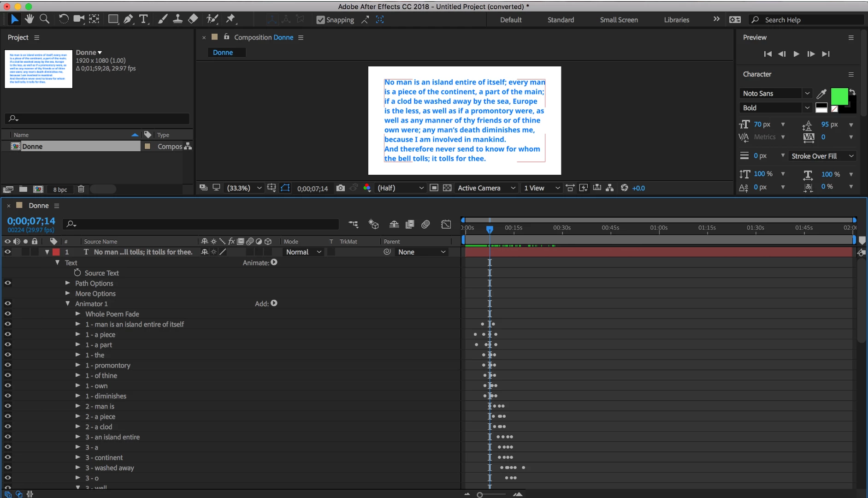Select the Eraser tool
The width and height of the screenshot is (868, 498).
click(x=193, y=19)
